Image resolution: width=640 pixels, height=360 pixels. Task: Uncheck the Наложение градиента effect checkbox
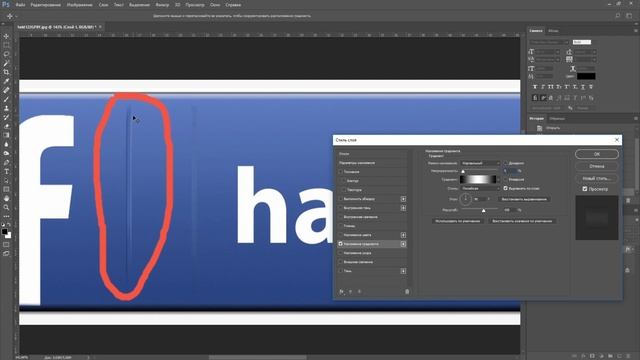(x=340, y=244)
